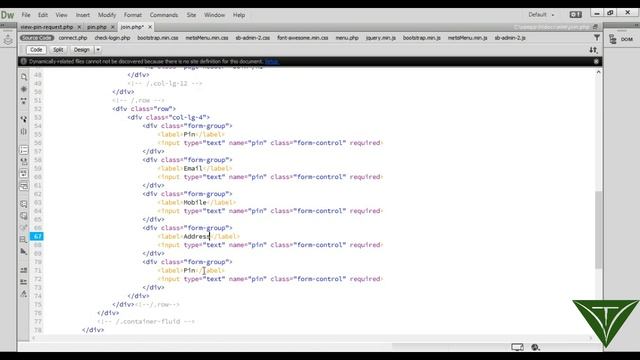
Task: Open the Format menu
Action: [133, 15]
